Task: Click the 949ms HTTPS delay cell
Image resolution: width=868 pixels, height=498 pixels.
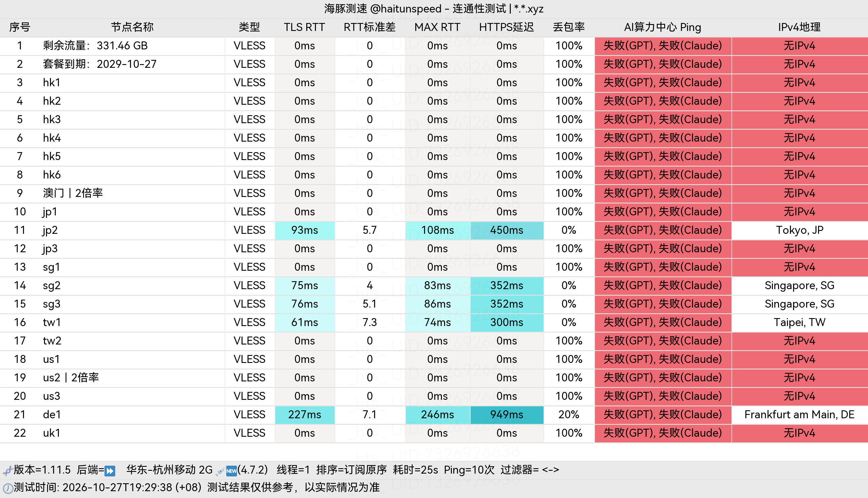Action: [x=507, y=415]
